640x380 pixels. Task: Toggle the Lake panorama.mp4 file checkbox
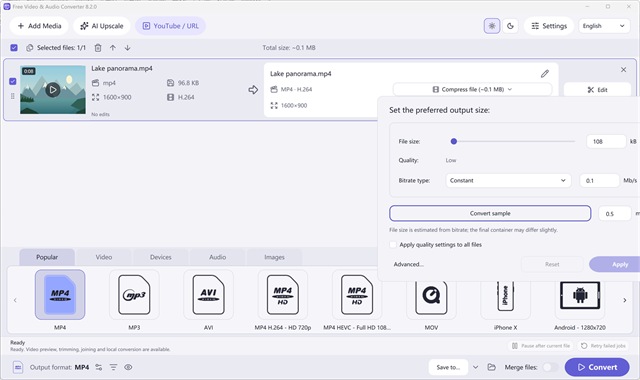pyautogui.click(x=13, y=81)
